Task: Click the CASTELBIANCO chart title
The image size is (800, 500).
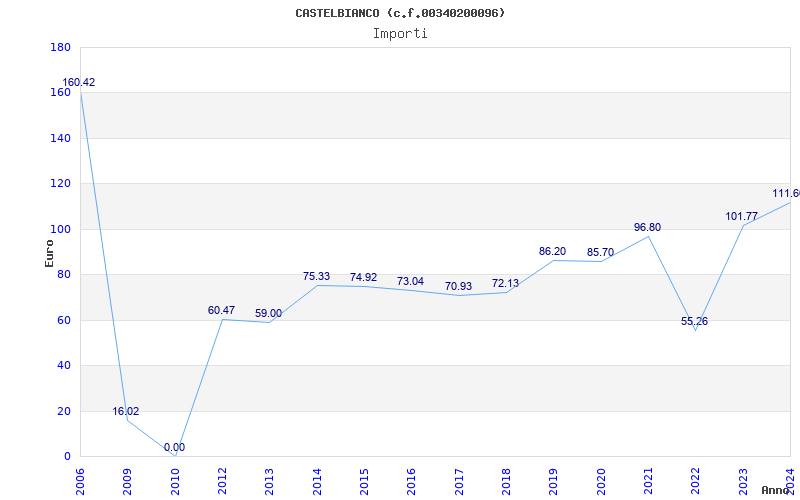Action: click(400, 13)
